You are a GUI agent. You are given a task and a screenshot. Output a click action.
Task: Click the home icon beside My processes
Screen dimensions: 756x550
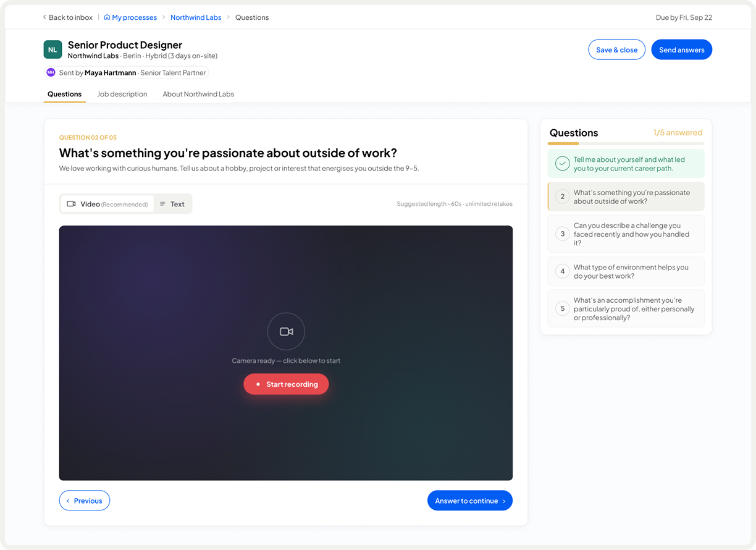(107, 17)
